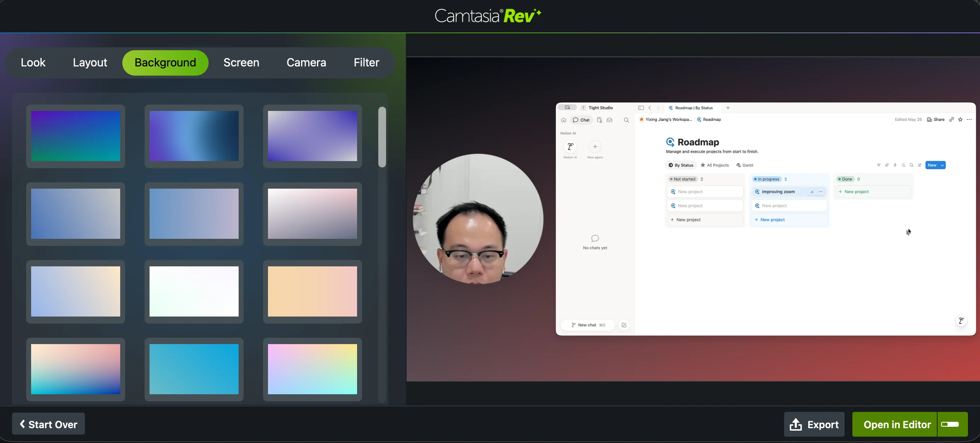Click the Roadmap breadcrumb link
980x443 pixels.
[709, 119]
